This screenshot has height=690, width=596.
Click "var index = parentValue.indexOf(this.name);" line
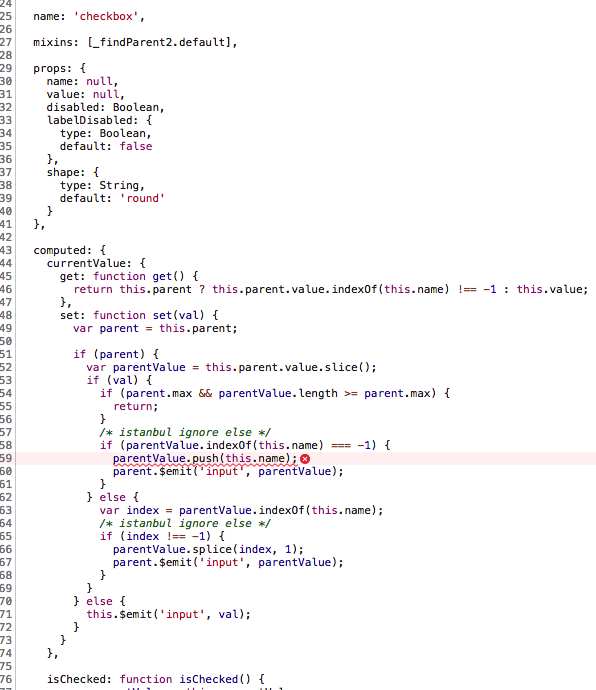pos(241,510)
